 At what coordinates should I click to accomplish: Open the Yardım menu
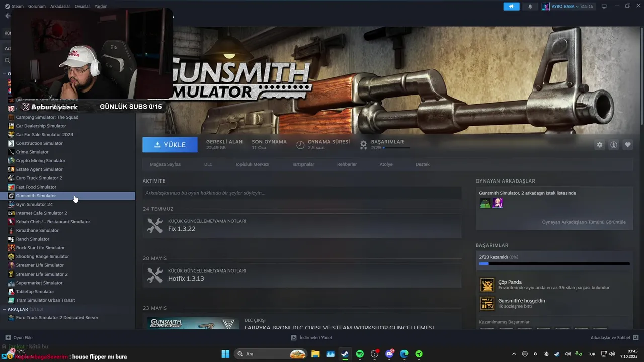click(101, 6)
